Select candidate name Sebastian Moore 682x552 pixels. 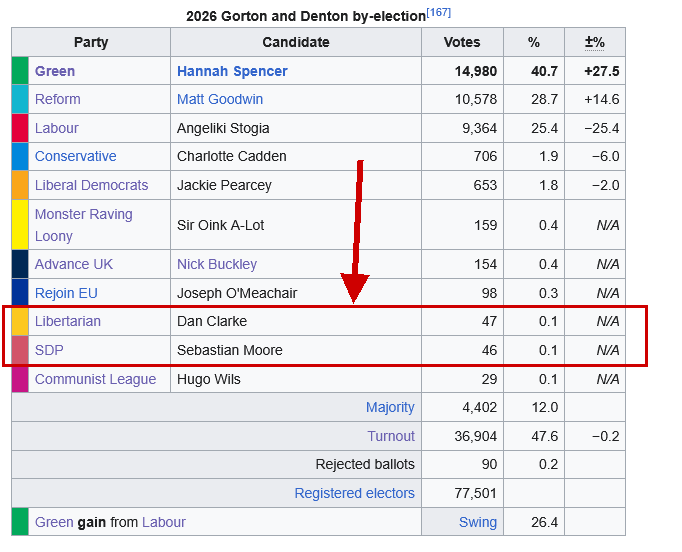(230, 350)
